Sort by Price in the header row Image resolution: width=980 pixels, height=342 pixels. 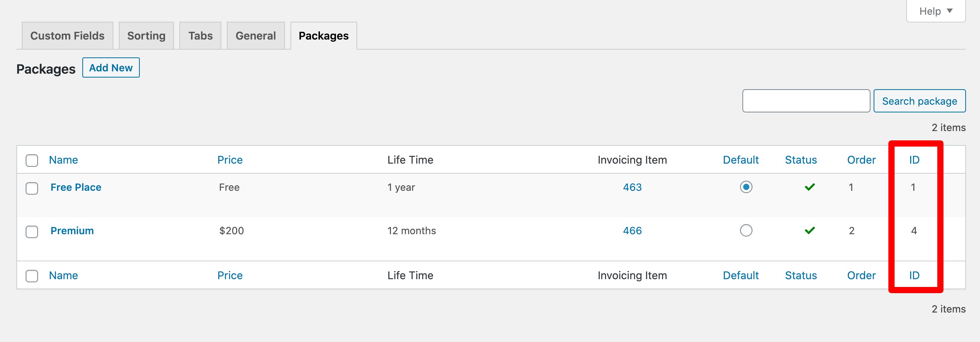tap(230, 160)
